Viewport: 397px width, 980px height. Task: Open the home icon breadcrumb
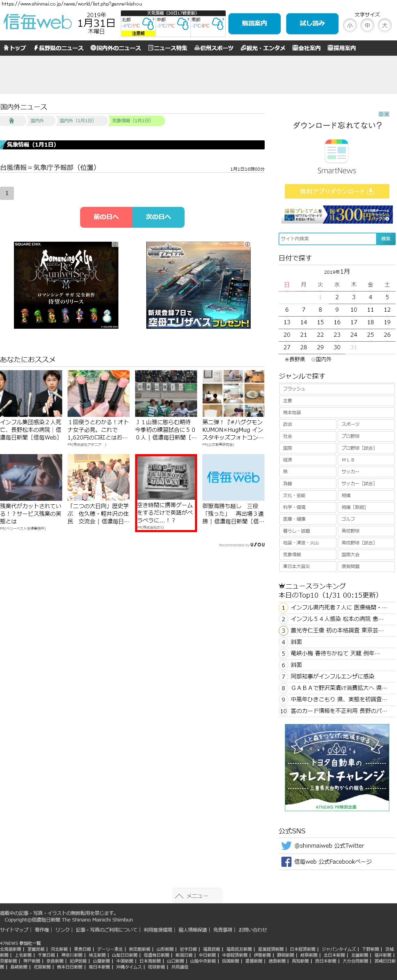coord(11,120)
